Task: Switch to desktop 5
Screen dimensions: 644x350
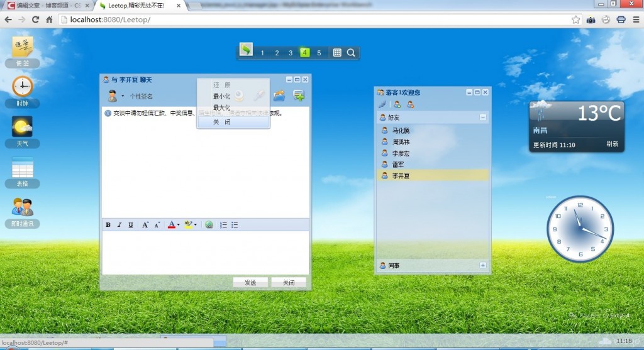Action: click(x=319, y=53)
